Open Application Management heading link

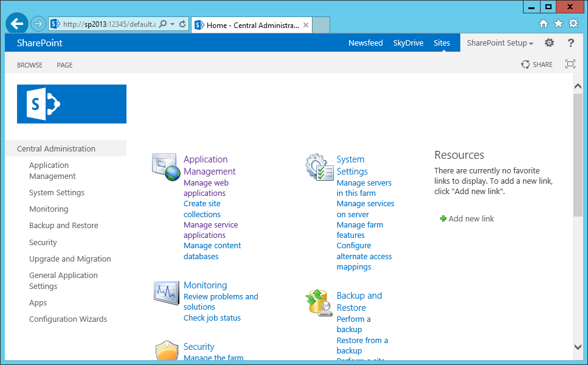pos(209,165)
